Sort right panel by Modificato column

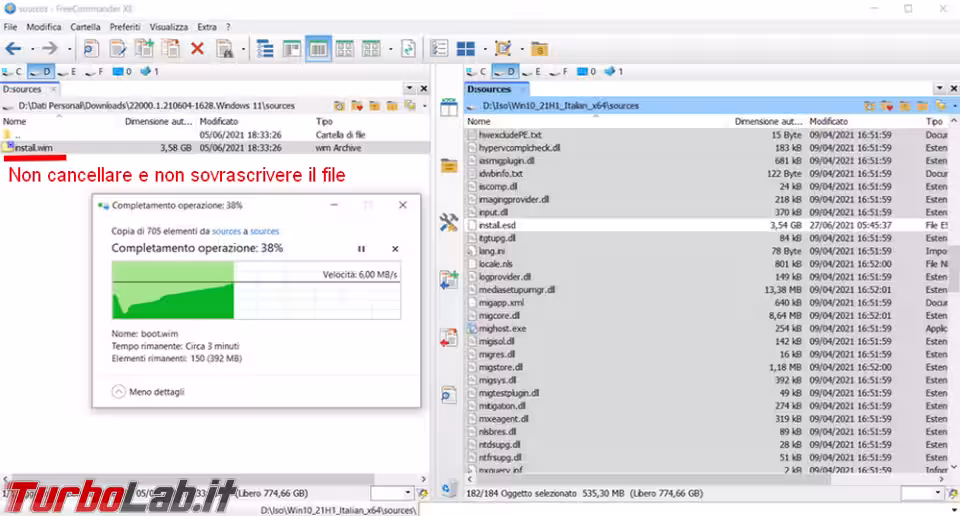829,121
